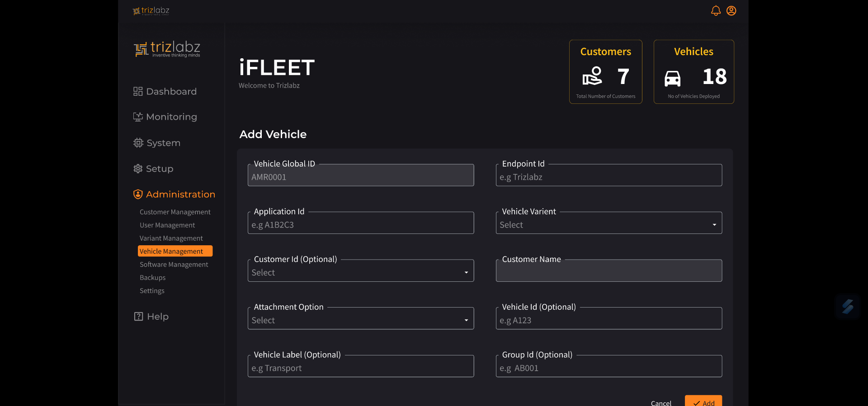Viewport: 868px width, 406px height.
Task: Click the Vehicles car icon card
Action: point(672,78)
